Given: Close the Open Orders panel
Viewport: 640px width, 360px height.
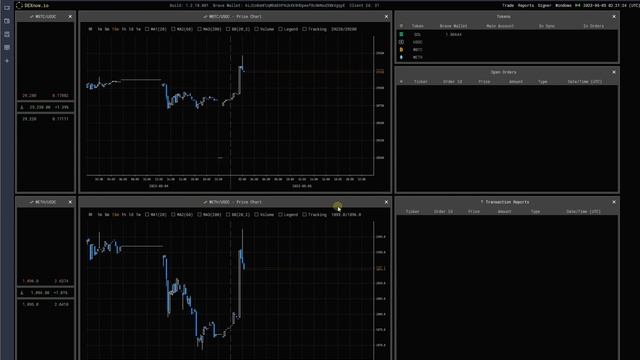Looking at the screenshot, I should 614,72.
